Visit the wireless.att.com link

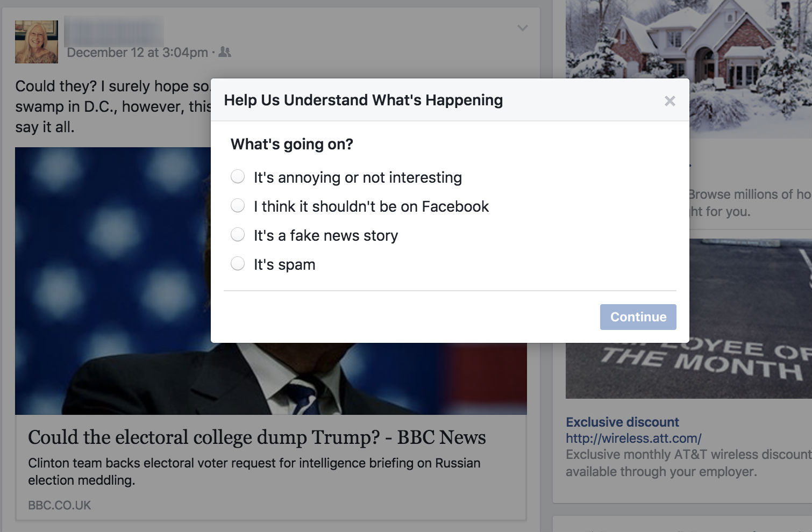point(633,438)
